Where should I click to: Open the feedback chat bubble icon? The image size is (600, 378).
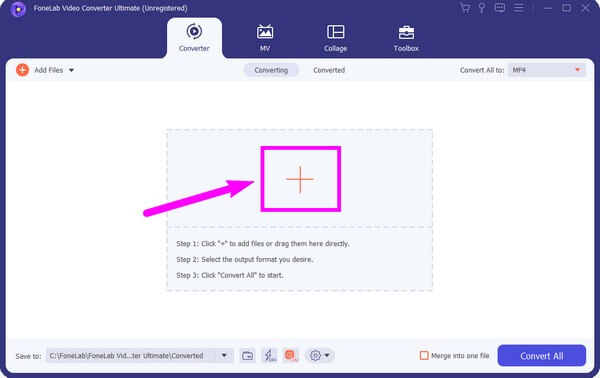coord(500,8)
